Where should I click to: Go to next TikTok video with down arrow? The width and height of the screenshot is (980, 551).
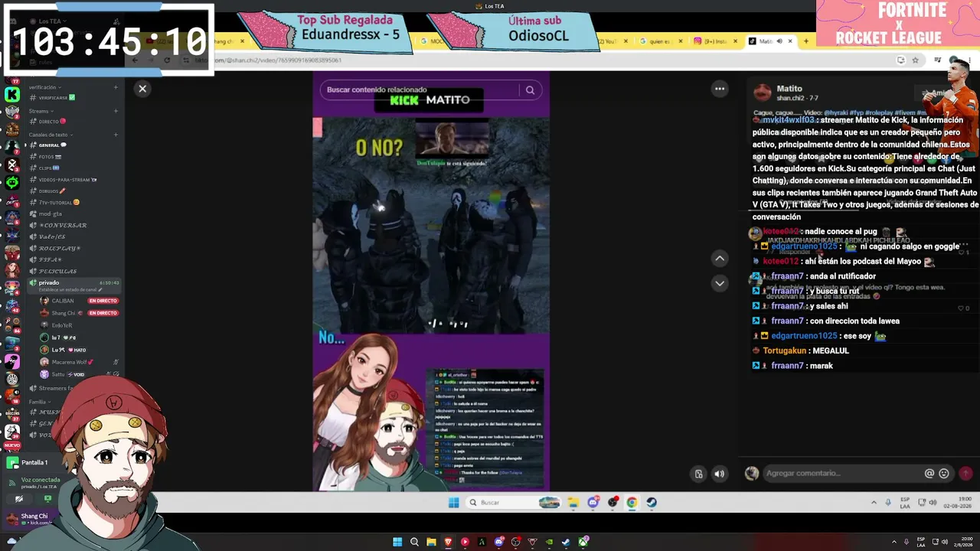click(720, 283)
